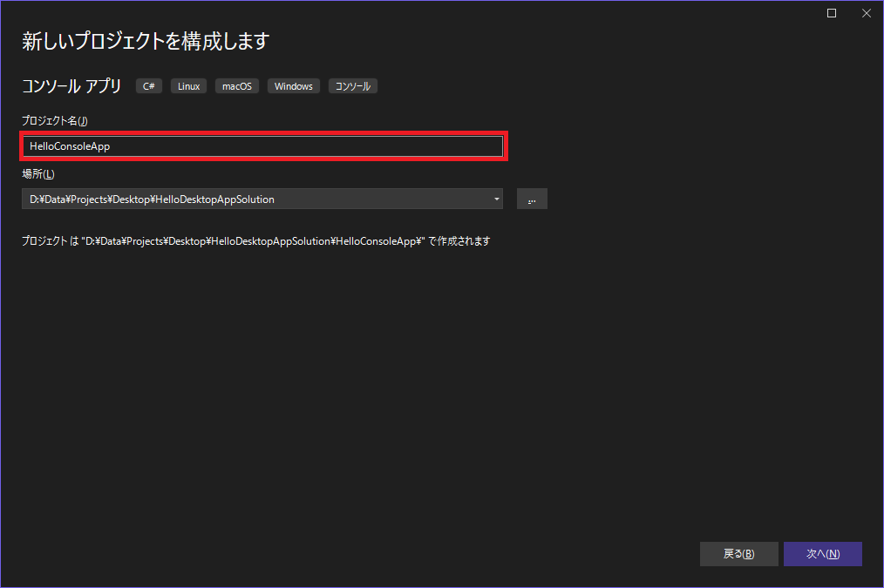The height and width of the screenshot is (588, 884).
Task: Close the new project dialog
Action: pos(866,13)
